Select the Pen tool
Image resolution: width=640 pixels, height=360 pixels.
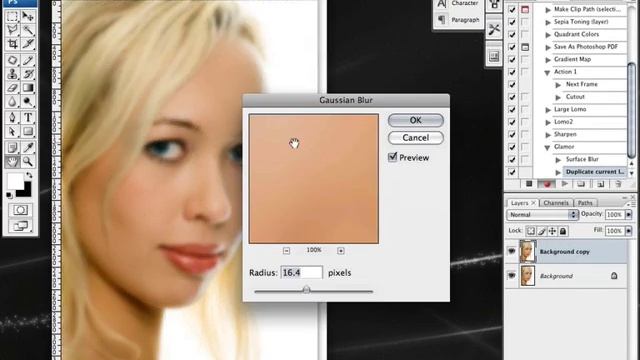click(x=12, y=118)
